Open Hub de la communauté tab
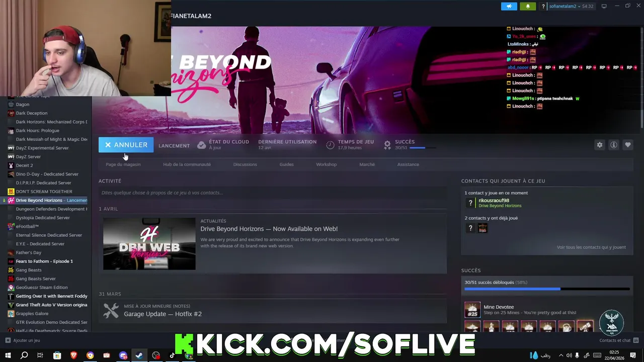The image size is (644, 362). pyautogui.click(x=187, y=164)
